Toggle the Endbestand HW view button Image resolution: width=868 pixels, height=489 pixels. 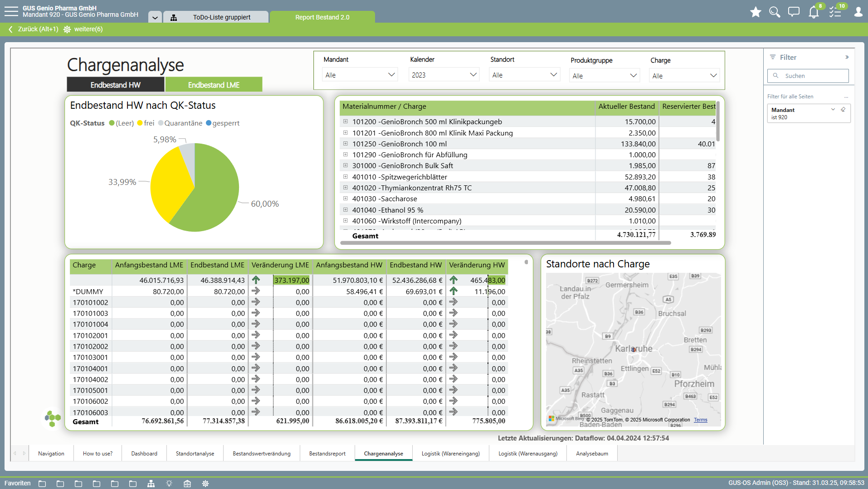pos(115,85)
